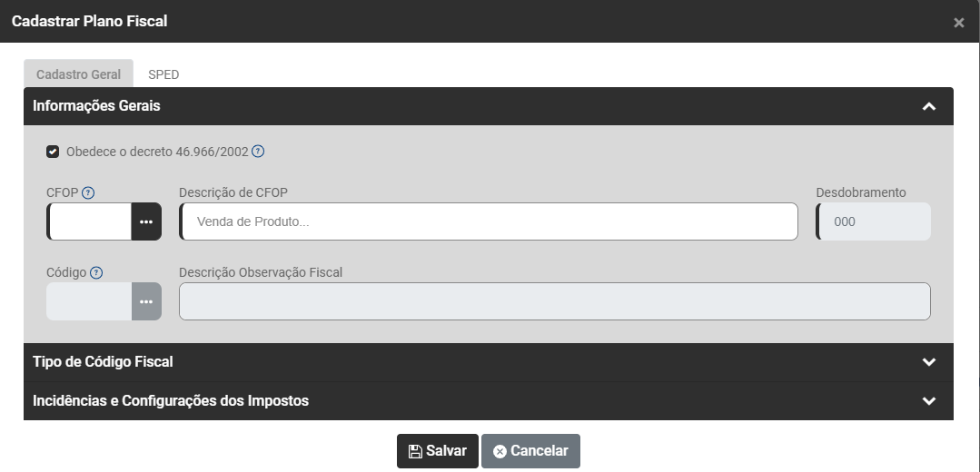Image resolution: width=980 pixels, height=472 pixels.
Task: Expand Incidências e Configurações dos Impostos
Action: (928, 401)
